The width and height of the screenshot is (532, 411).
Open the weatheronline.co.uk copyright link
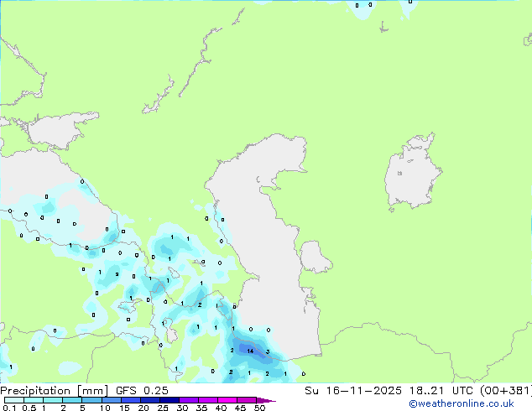click(462, 403)
